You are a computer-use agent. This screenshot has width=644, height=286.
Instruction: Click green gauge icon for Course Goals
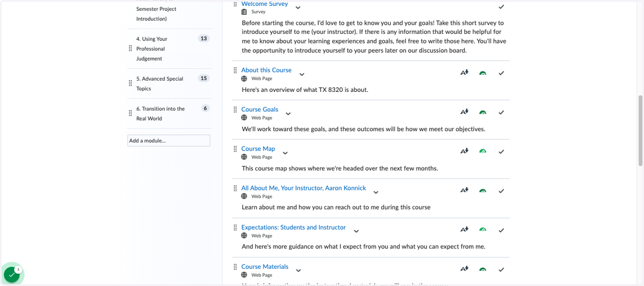pyautogui.click(x=483, y=112)
